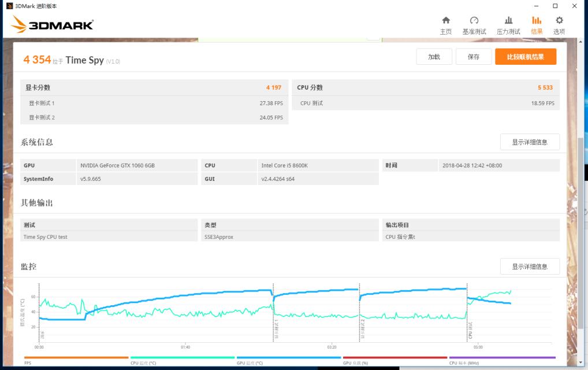Select the GUI version v2.4.4264 s64
Image resolution: width=588 pixels, height=370 pixels.
[x=318, y=179]
